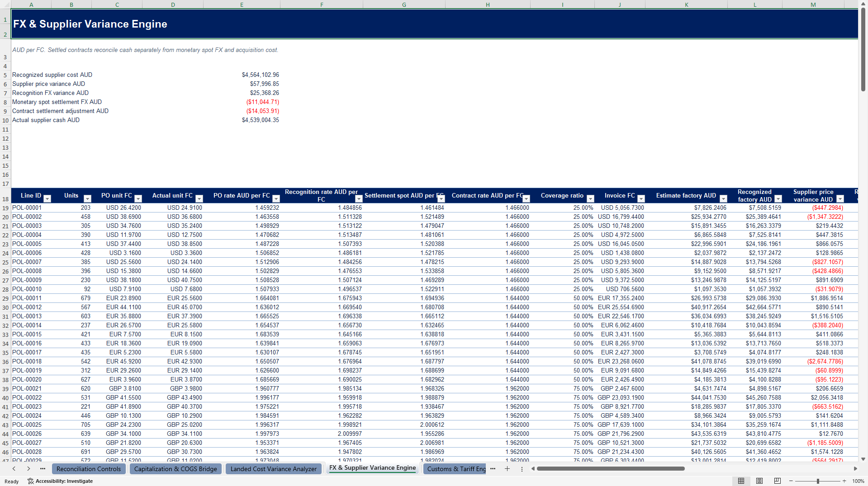The width and height of the screenshot is (868, 486).
Task: Click the zoom slider handle
Action: coord(818,481)
